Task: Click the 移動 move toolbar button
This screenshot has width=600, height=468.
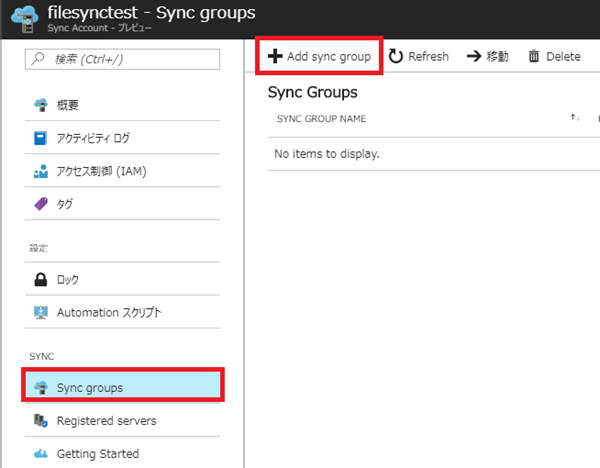Action: (x=488, y=56)
